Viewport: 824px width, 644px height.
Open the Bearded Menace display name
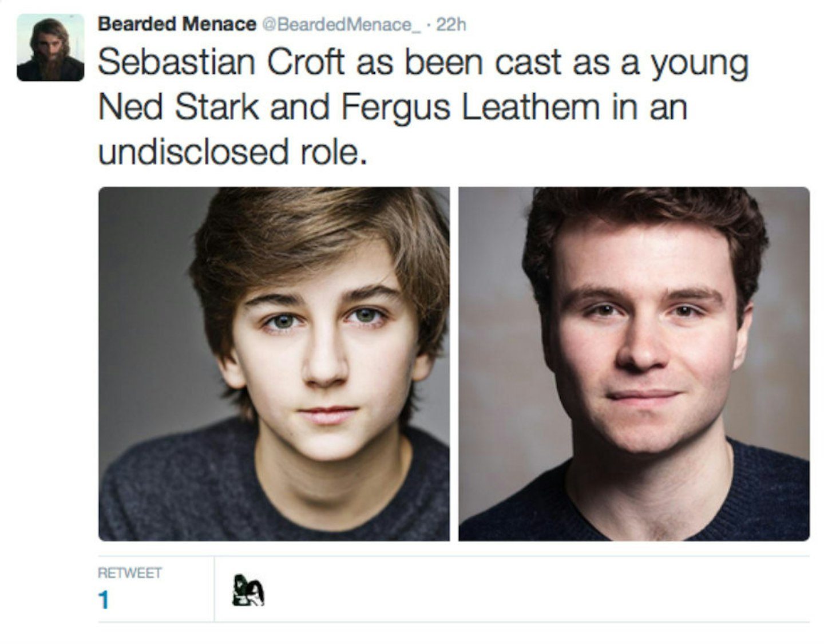point(177,24)
